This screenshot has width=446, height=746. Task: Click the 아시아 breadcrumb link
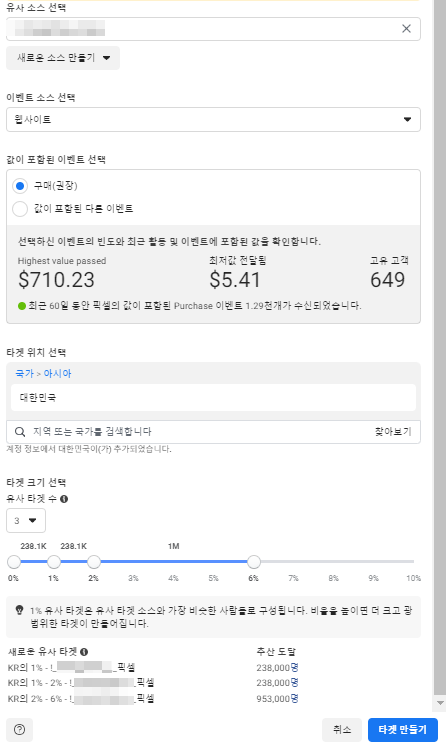[58, 373]
